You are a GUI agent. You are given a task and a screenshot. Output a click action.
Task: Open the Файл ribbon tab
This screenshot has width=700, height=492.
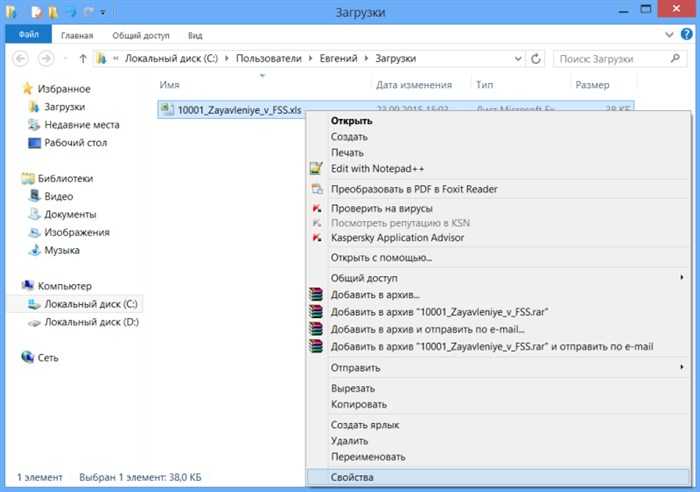pyautogui.click(x=29, y=34)
